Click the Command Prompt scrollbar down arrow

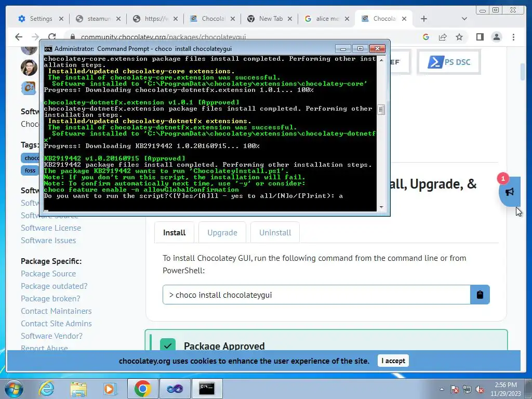tap(381, 207)
